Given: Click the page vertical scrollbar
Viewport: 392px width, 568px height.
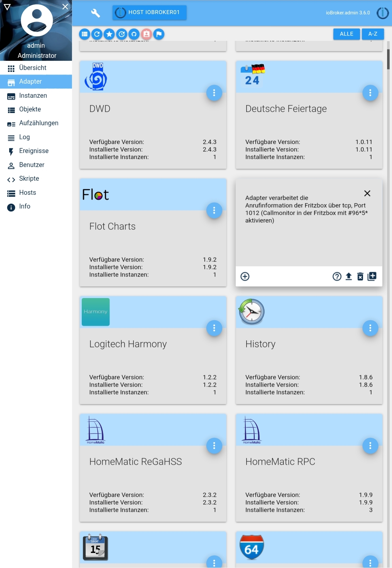Looking at the screenshot, I should 388,59.
